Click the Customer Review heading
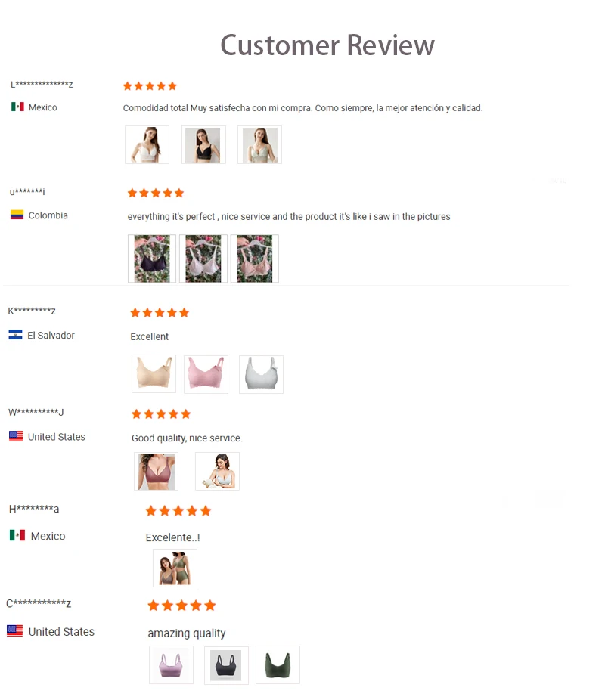This screenshot has height=700, width=605. click(x=327, y=45)
